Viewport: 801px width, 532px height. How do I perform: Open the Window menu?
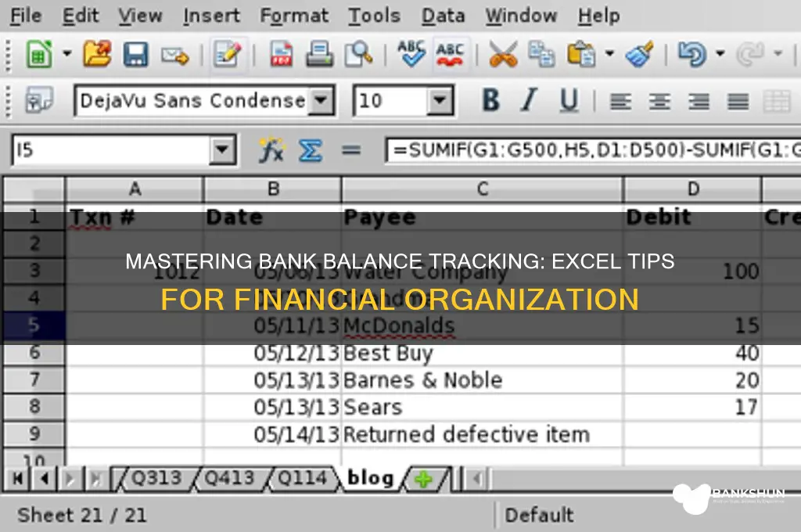pyautogui.click(x=521, y=16)
